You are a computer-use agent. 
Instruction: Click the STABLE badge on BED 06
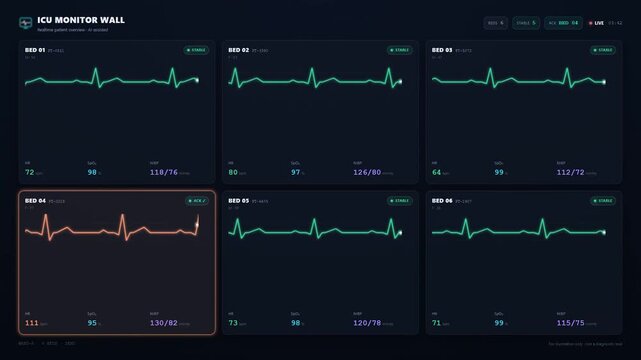point(603,201)
